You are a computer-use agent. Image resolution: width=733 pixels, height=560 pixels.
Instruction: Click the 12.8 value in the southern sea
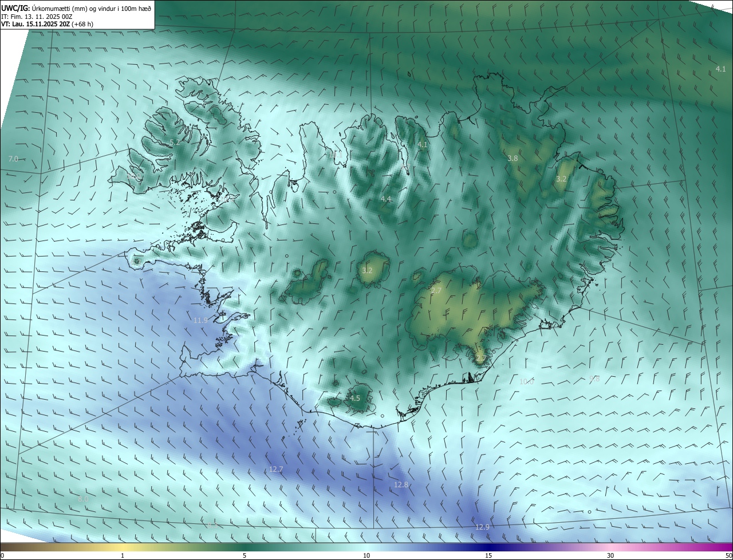click(401, 484)
